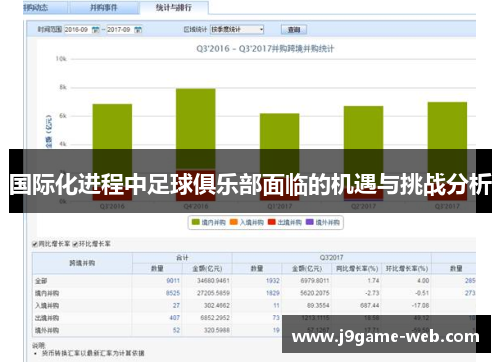Image resolution: width=500 pixels, height=362 pixels.
Task: Open the end date calendar picker
Action: (x=138, y=30)
